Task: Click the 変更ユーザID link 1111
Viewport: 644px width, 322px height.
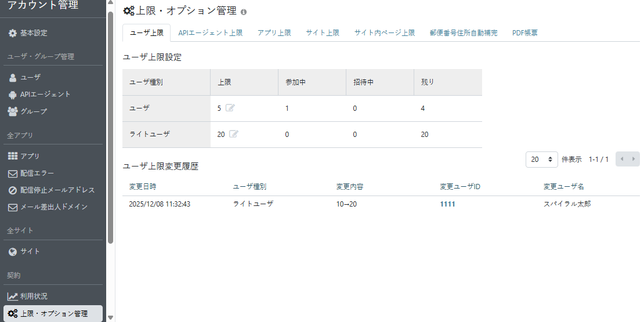Action: (447, 204)
